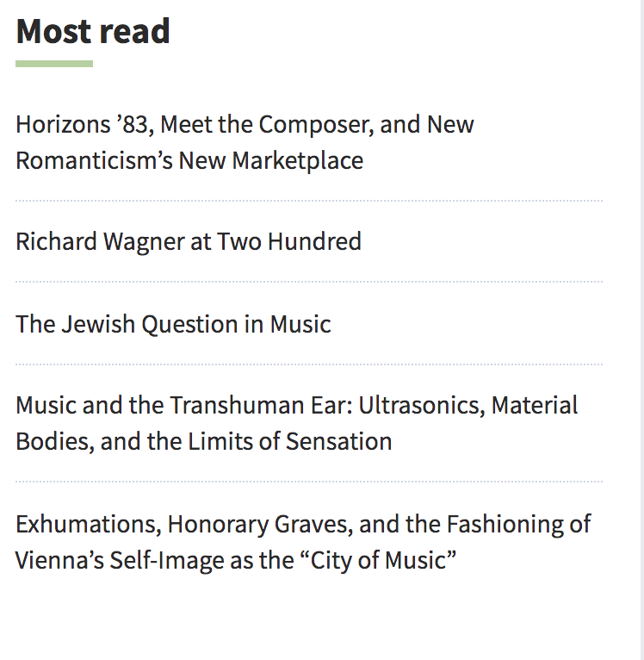
Task: Open Music and the Transhuman Ear article
Action: tap(296, 423)
